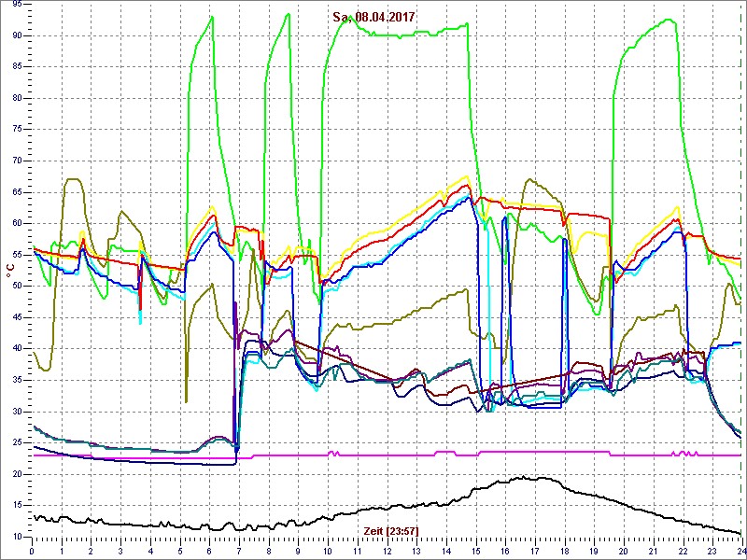Select the 30 tick label on temperature axis
The width and height of the screenshot is (747, 560).
pyautogui.click(x=16, y=412)
